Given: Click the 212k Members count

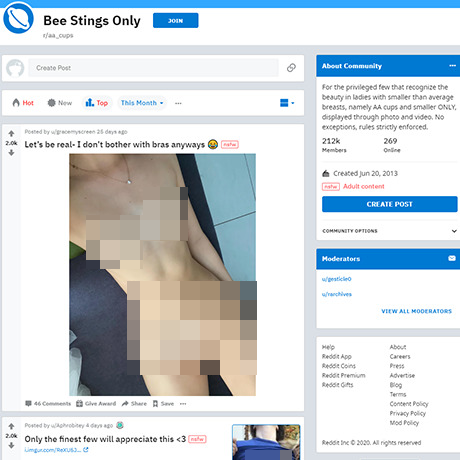Looking at the screenshot, I should click(334, 145).
